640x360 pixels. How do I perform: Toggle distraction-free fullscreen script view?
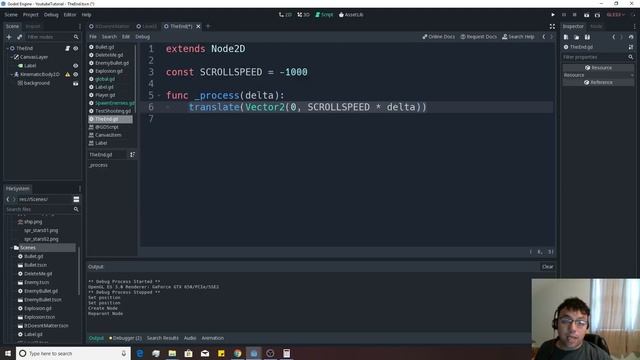point(552,26)
